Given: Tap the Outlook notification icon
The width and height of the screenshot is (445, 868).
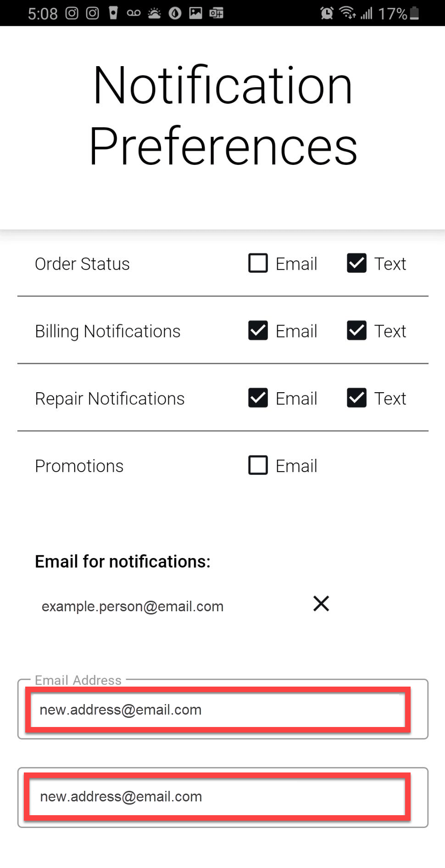Looking at the screenshot, I should pos(216,13).
